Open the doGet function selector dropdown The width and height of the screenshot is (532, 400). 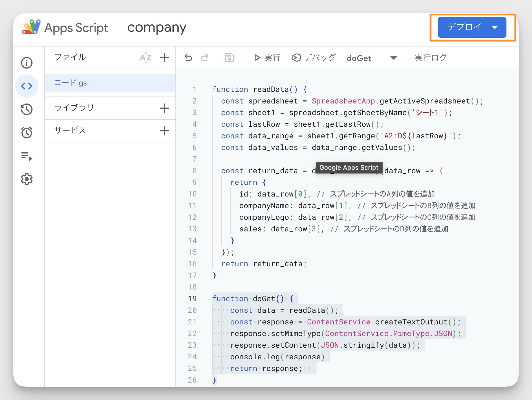click(x=393, y=58)
